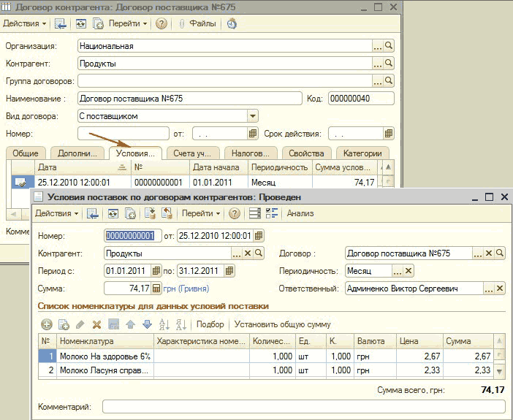
Task: Click the Комментарий input field
Action: [x=303, y=406]
